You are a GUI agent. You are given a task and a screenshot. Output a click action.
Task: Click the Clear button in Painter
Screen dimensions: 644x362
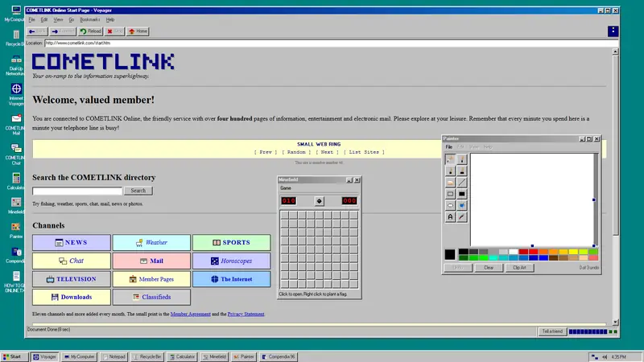pyautogui.click(x=489, y=268)
